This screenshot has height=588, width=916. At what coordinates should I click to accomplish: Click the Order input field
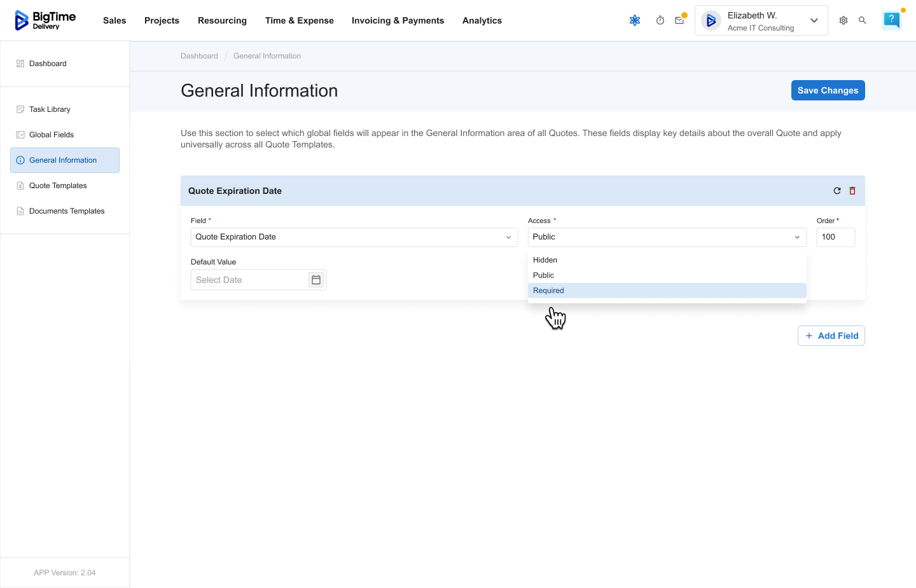(835, 237)
